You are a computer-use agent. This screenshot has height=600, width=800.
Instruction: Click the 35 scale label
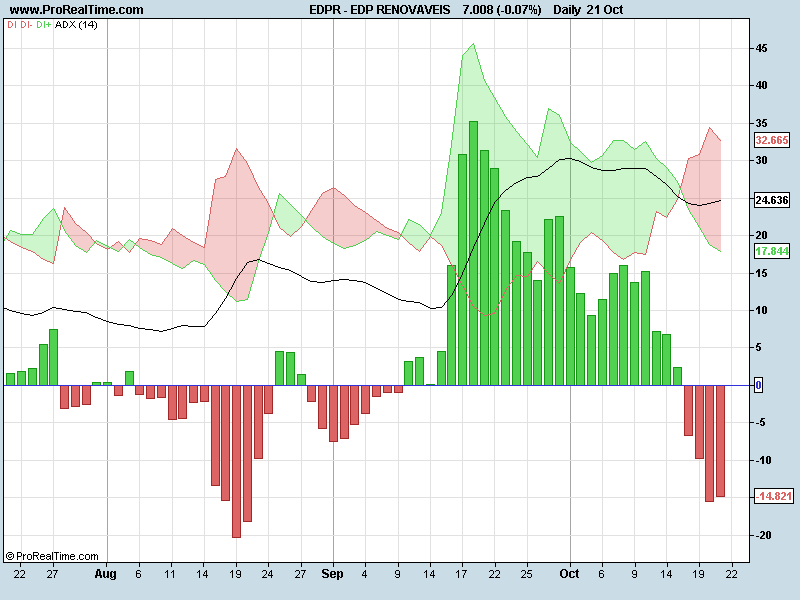pyautogui.click(x=761, y=123)
